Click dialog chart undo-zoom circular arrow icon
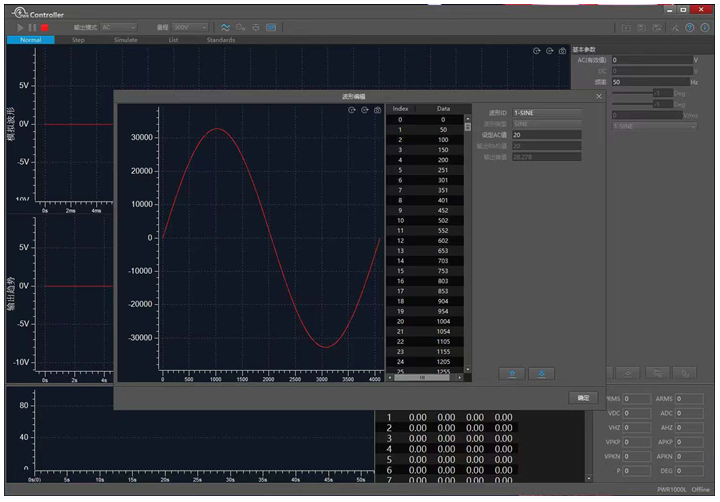Viewport: 720px width, 502px height. point(352,110)
